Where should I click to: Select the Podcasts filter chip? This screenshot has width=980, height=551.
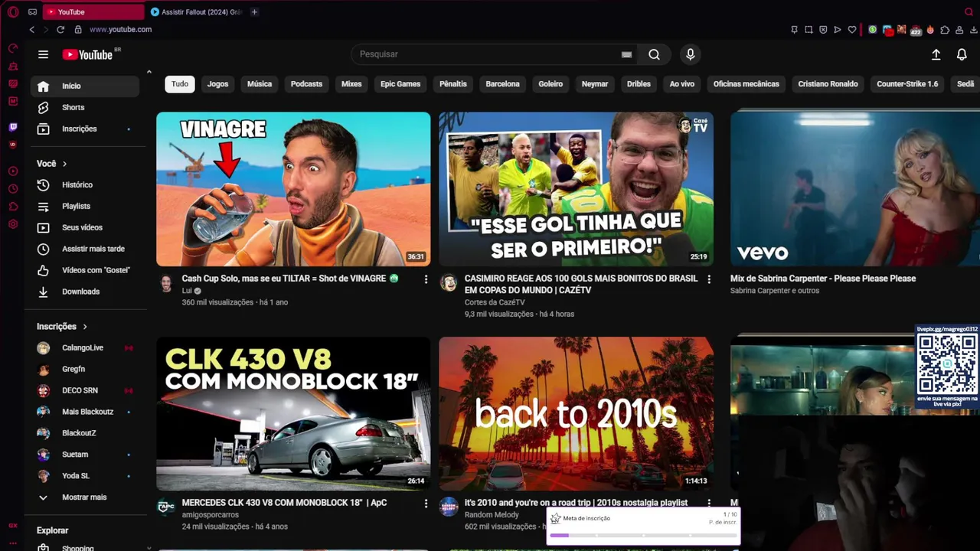tap(306, 84)
